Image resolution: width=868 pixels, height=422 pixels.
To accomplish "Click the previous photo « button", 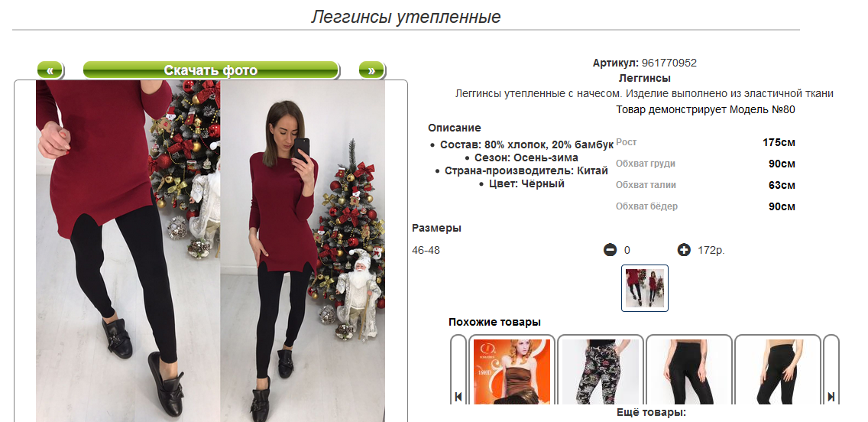I will coord(50,70).
